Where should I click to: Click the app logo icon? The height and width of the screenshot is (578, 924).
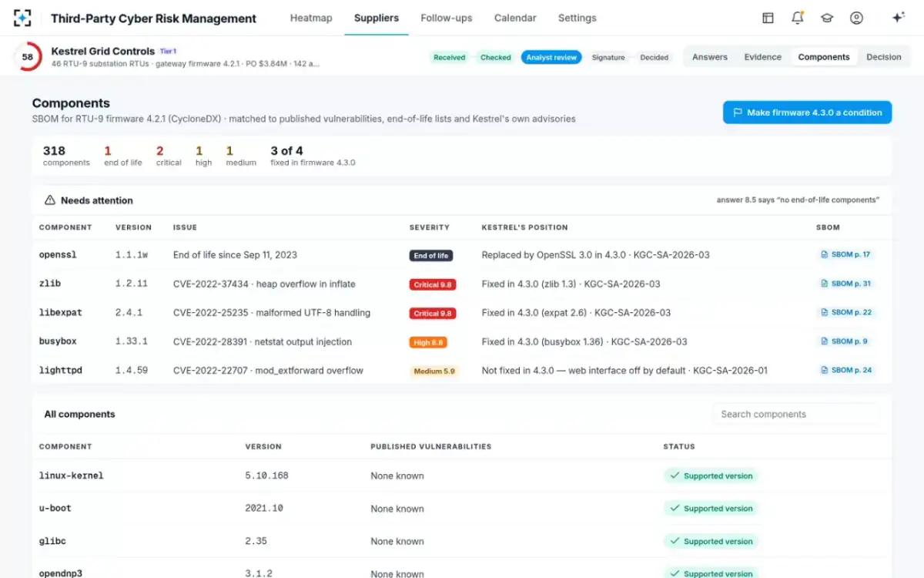(x=22, y=18)
